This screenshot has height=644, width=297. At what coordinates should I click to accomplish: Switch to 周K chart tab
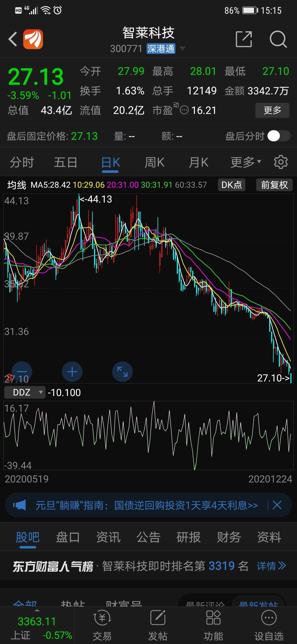154,162
